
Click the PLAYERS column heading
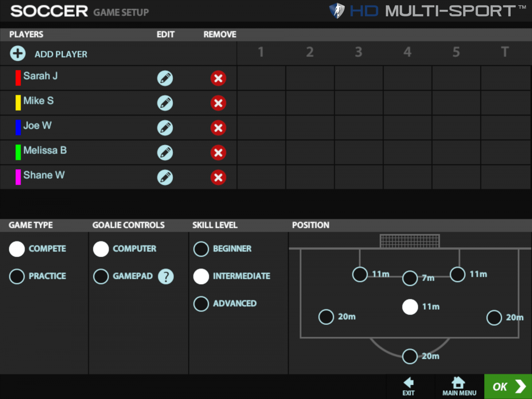[26, 35]
